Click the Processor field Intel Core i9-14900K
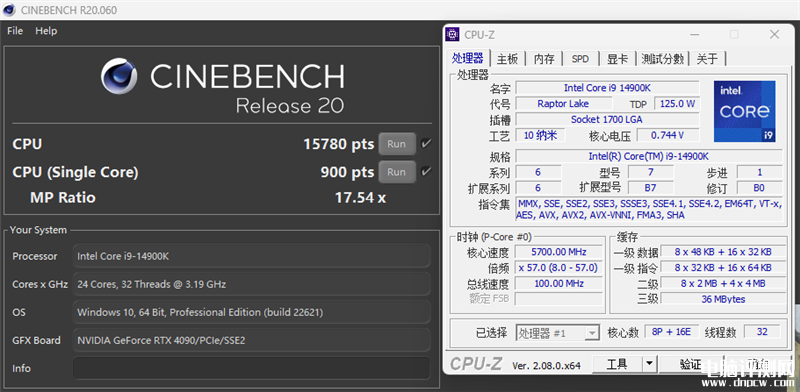 [x=252, y=256]
